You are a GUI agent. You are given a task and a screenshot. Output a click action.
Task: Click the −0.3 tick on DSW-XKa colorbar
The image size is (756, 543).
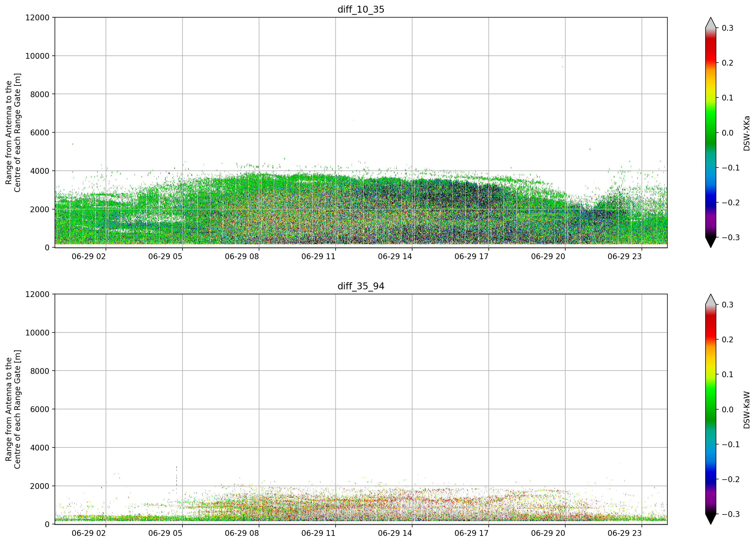click(x=731, y=237)
